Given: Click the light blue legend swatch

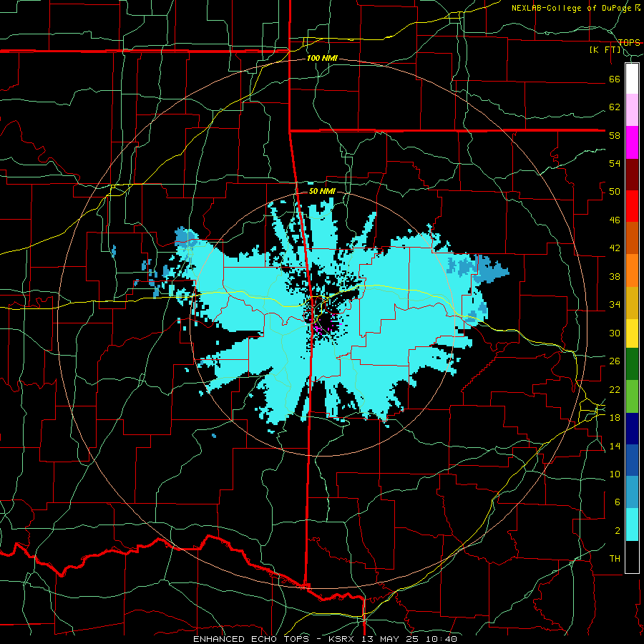Looking at the screenshot, I should click(632, 492).
